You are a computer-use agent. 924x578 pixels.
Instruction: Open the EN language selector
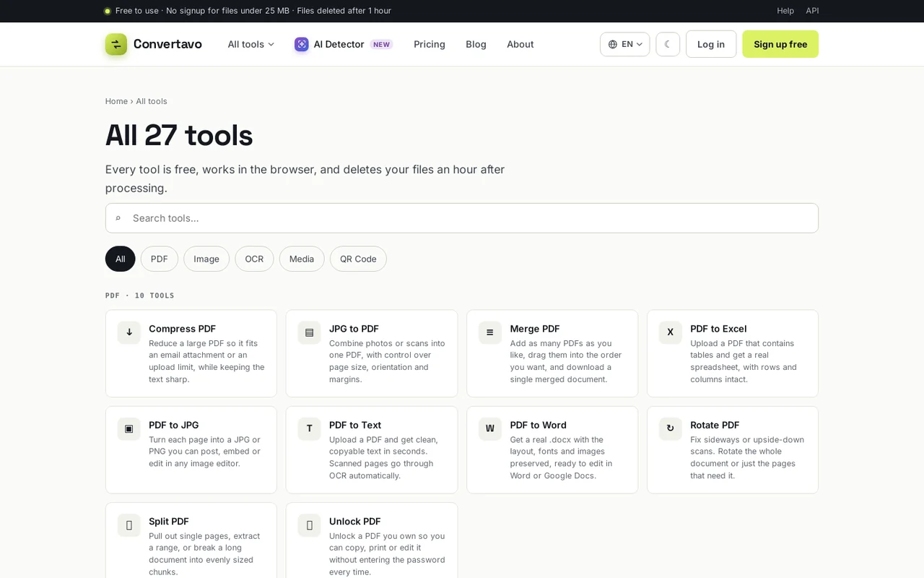click(625, 44)
